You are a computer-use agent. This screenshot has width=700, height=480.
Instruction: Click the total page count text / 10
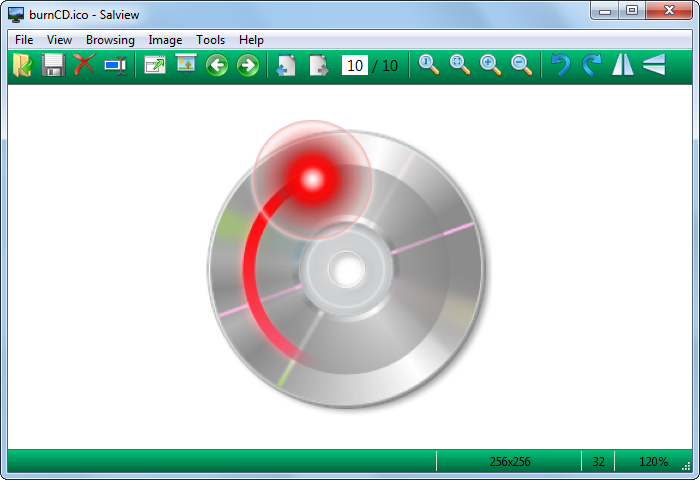(x=385, y=66)
